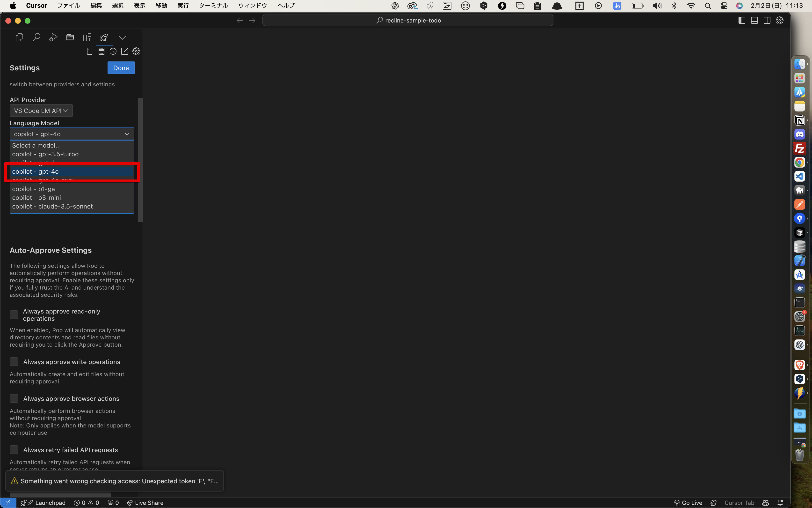
Task: Start Live Share from status bar
Action: pyautogui.click(x=145, y=503)
